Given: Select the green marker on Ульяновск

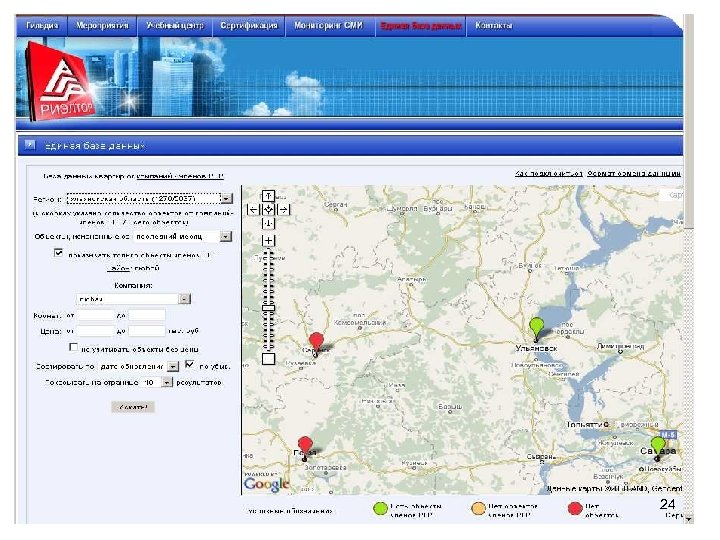Looking at the screenshot, I should 536,328.
